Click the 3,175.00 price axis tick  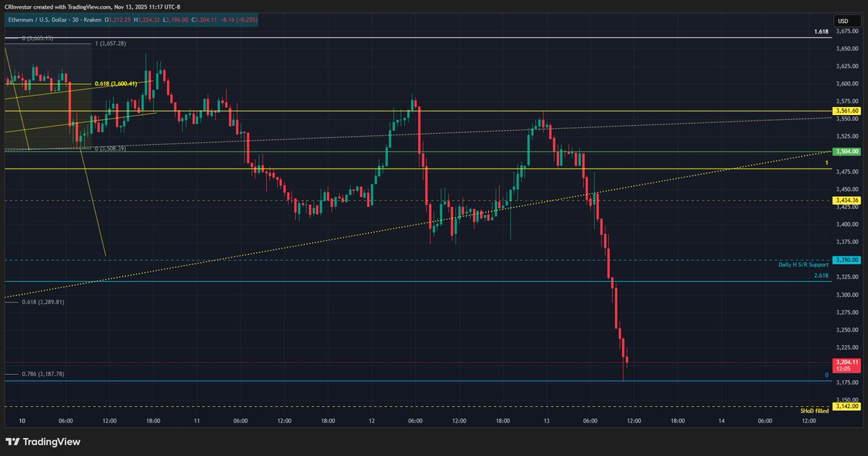[847, 382]
